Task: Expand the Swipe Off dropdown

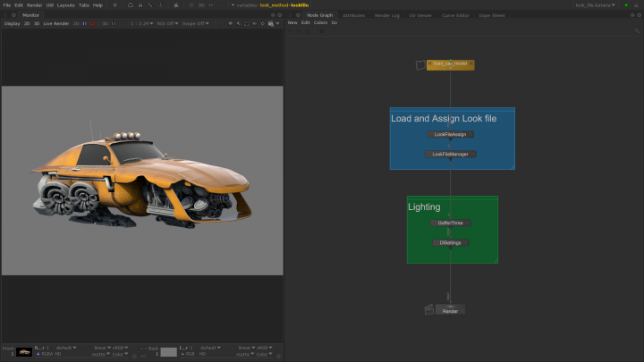Action: pyautogui.click(x=194, y=24)
